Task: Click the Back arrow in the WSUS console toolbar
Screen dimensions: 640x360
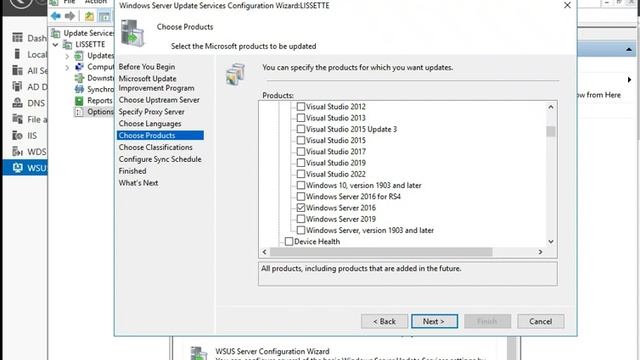Action: [x=56, y=16]
